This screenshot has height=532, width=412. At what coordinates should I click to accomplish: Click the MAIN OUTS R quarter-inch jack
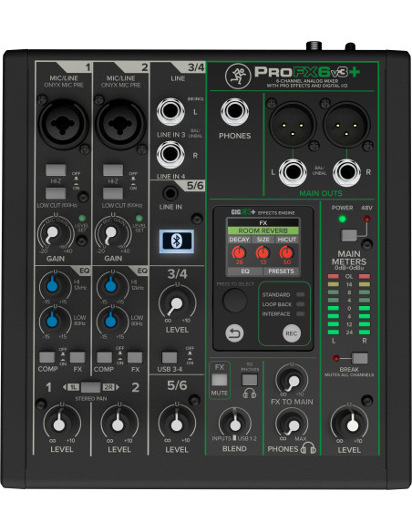(346, 172)
